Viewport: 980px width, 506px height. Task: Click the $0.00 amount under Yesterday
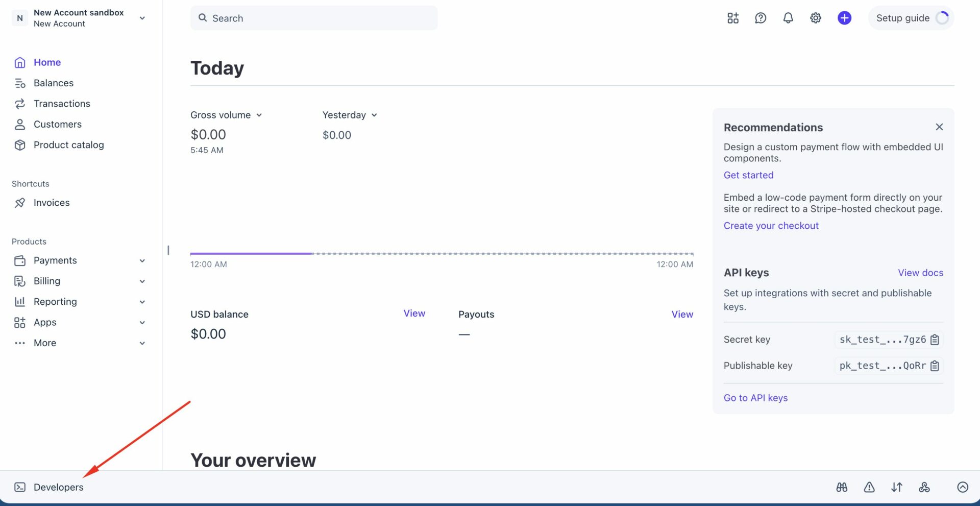pos(337,135)
